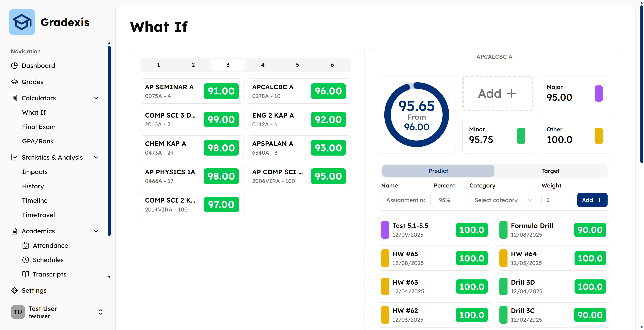Open the Select category dropdown
The image size is (644, 330).
point(503,200)
